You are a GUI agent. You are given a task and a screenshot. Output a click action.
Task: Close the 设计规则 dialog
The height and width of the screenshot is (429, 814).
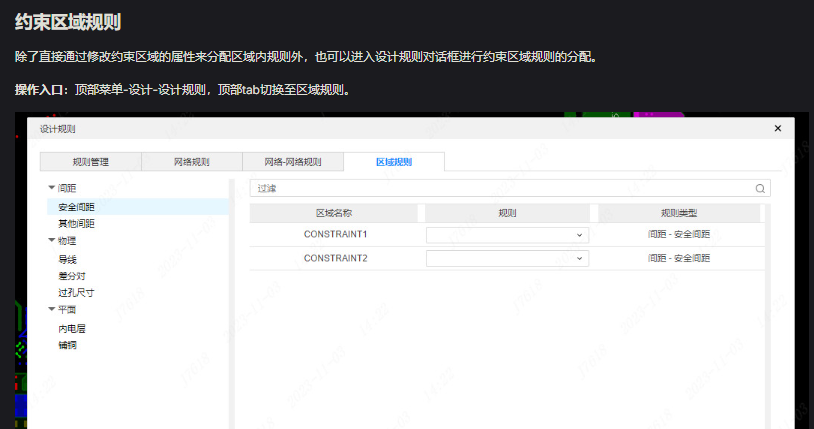pos(778,129)
